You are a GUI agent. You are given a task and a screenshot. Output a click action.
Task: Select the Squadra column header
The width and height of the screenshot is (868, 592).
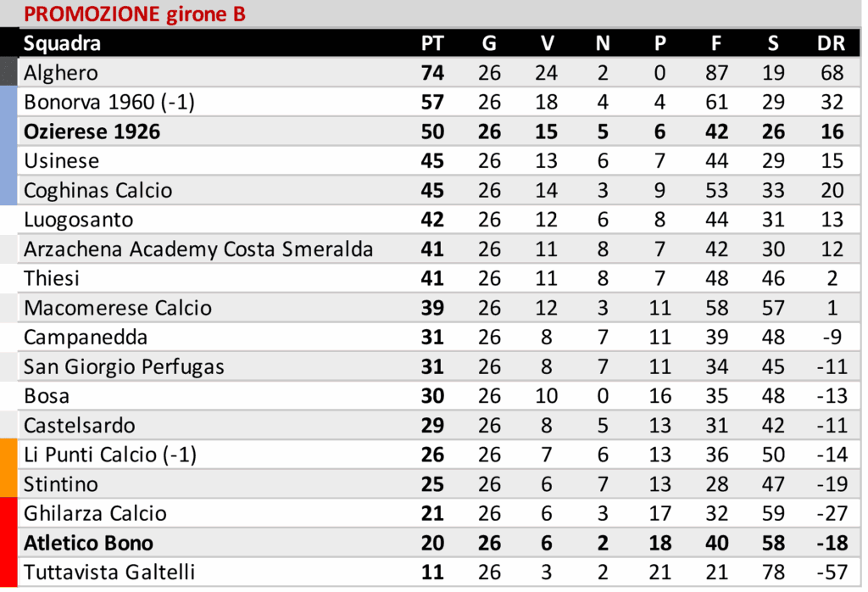click(x=62, y=43)
